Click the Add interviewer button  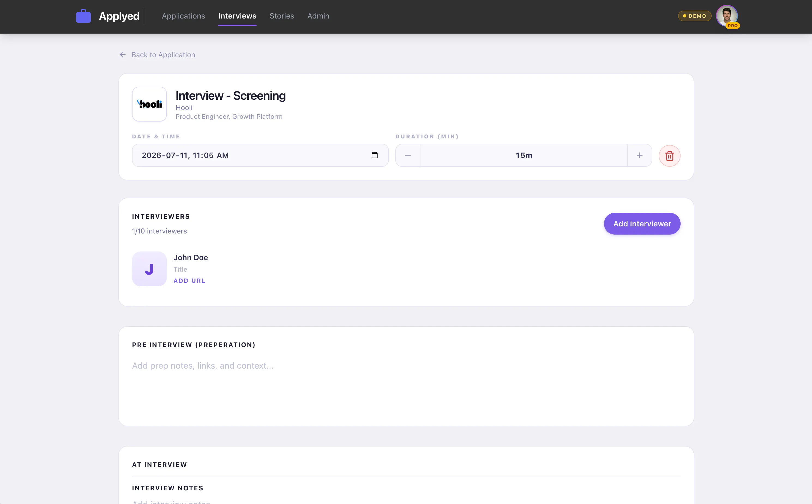pyautogui.click(x=642, y=224)
